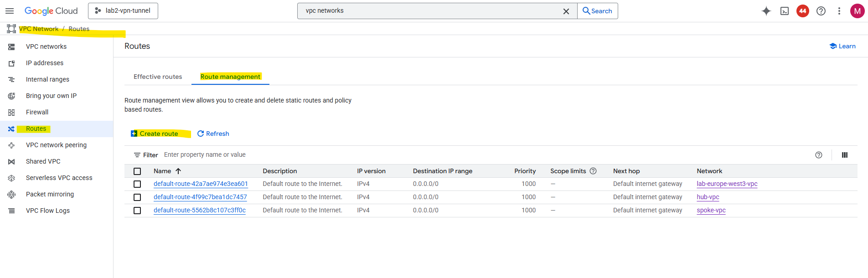This screenshot has width=868, height=278.
Task: Show Scope limits help tooltip
Action: tap(593, 171)
